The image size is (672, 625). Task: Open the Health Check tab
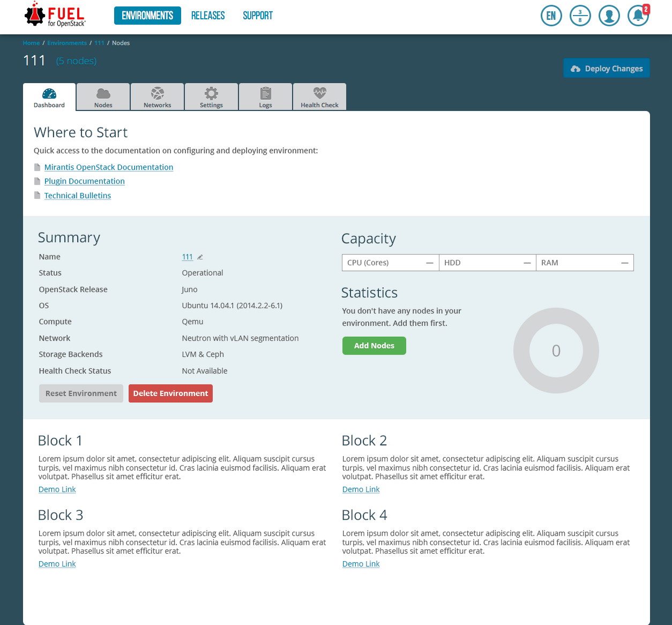(319, 97)
